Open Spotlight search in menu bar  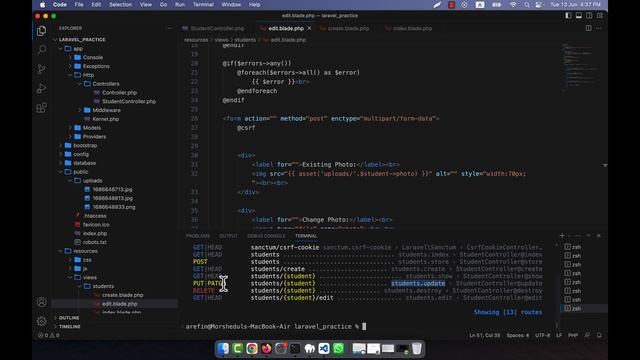click(527, 5)
